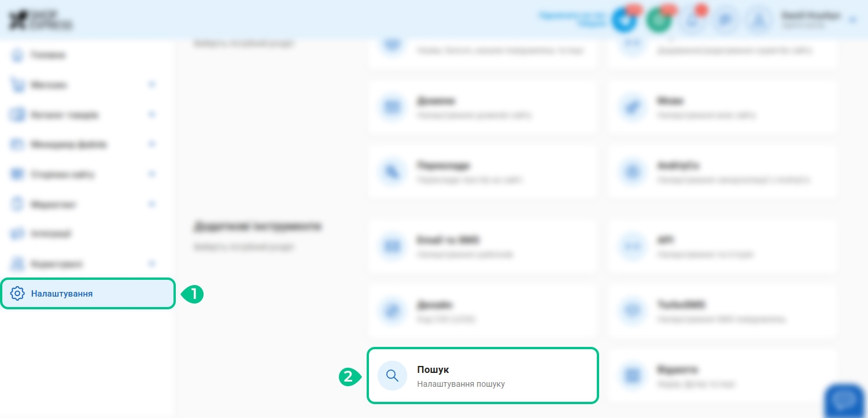Open the Email та SMS settings card
Image resolution: width=868 pixels, height=418 pixels.
coord(483,246)
